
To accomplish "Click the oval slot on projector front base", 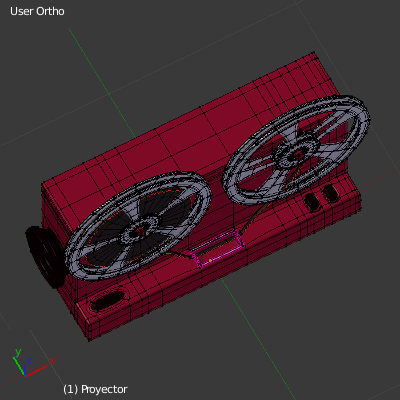I will (107, 300).
